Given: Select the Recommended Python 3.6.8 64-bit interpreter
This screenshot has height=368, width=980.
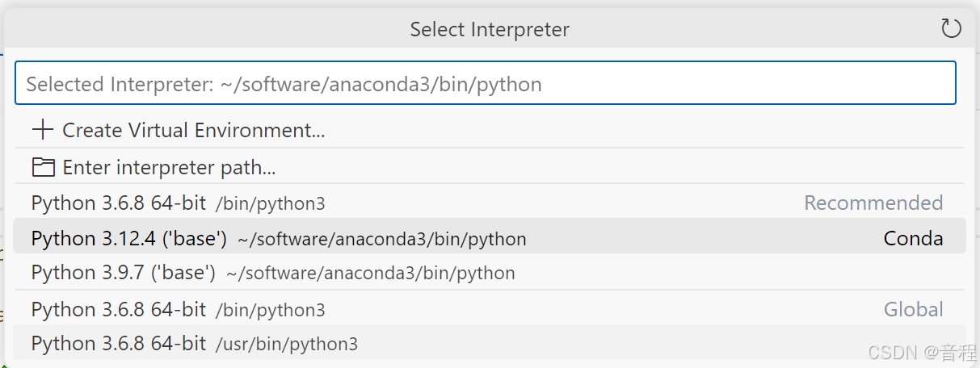Looking at the screenshot, I should tap(119, 203).
